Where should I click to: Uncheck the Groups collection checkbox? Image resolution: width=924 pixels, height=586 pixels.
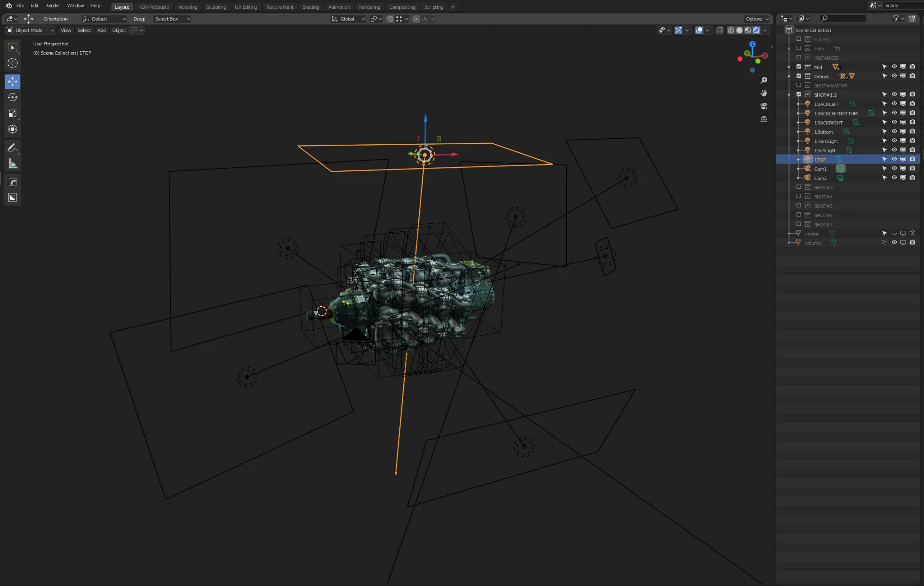coord(798,76)
